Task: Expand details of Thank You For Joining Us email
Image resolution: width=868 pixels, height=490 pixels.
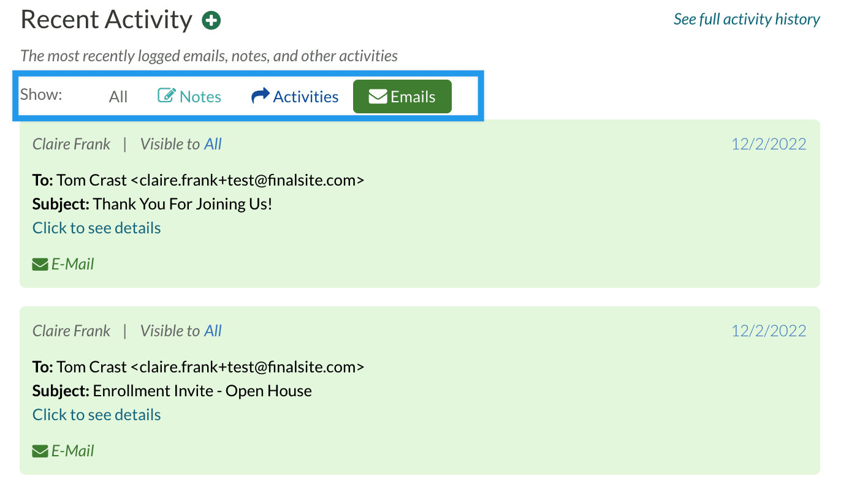Action: 96,228
